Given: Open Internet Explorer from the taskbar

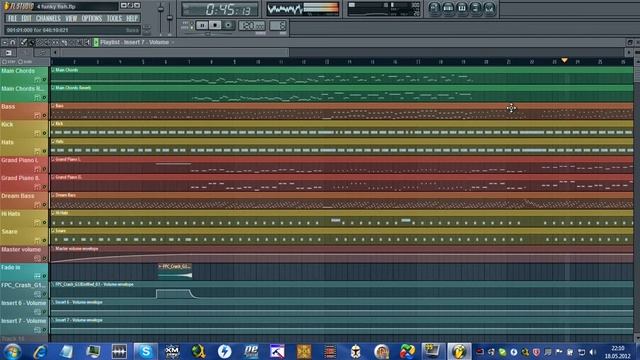Looking at the screenshot, I should pyautogui.click(x=40, y=351).
